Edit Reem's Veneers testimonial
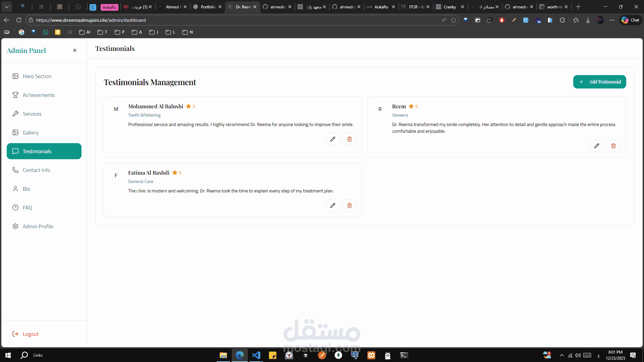 596,146
